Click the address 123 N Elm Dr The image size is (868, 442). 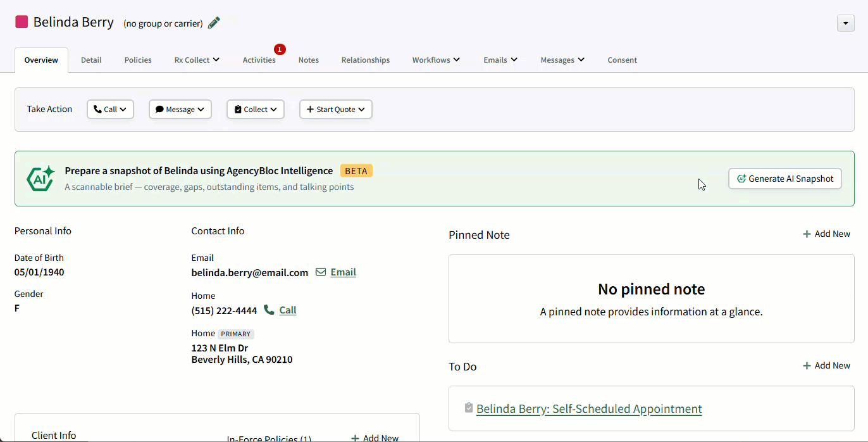(x=220, y=348)
